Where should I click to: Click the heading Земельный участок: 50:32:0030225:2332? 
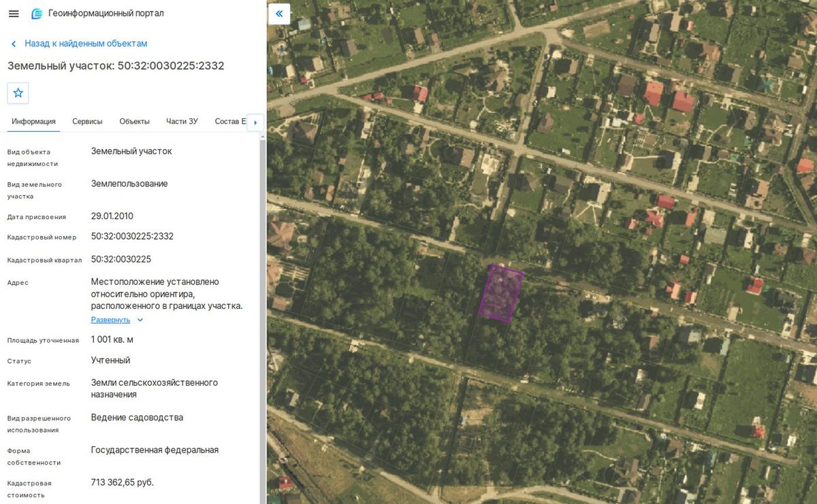[x=116, y=66]
